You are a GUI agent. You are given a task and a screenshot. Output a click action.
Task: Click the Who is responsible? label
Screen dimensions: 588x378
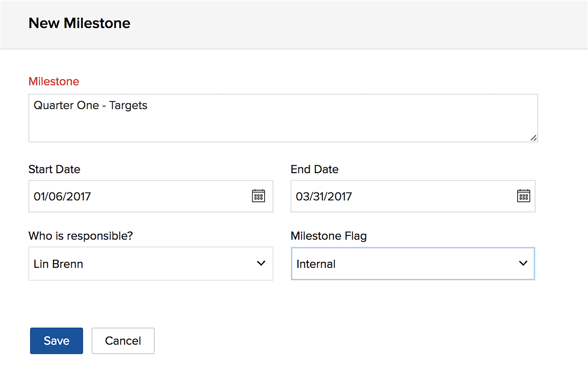point(81,236)
